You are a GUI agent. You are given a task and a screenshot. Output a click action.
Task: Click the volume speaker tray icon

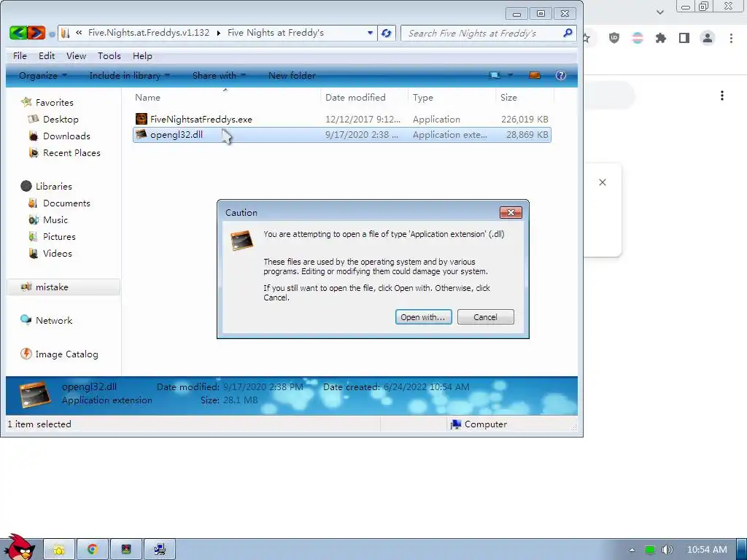[x=667, y=550]
